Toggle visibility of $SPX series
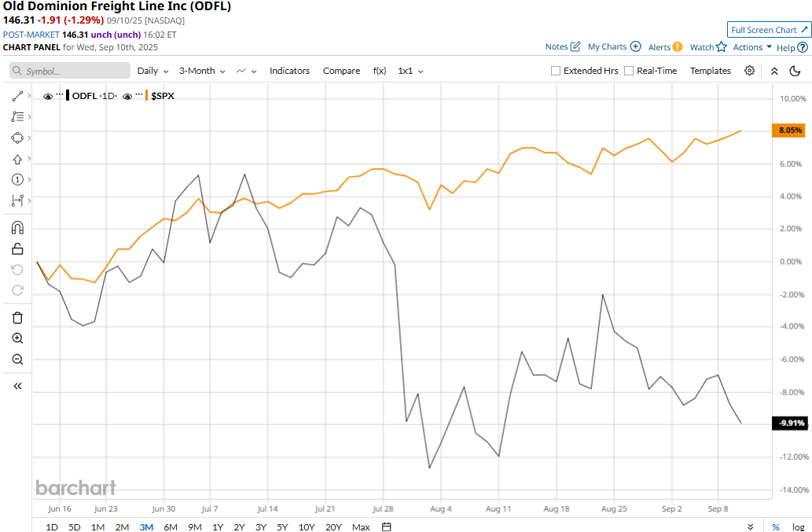Screen dimensions: 812x532 pyautogui.click(x=127, y=96)
